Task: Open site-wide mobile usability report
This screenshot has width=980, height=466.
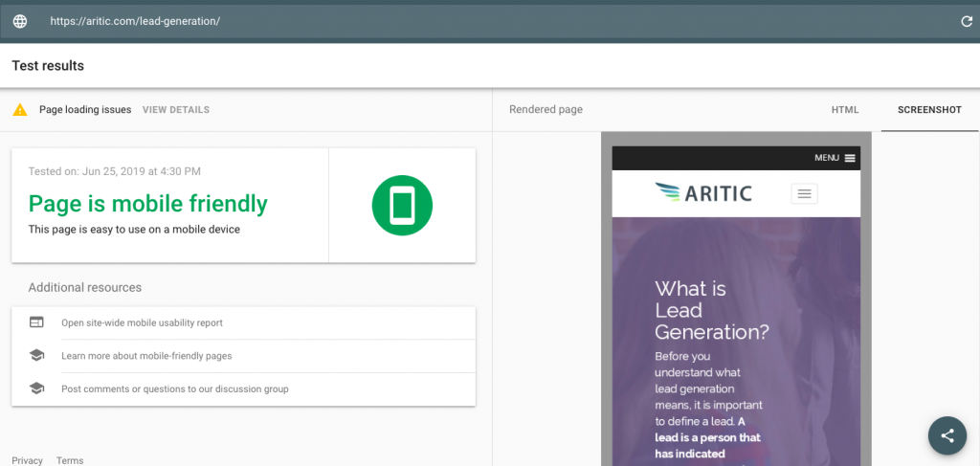Action: (x=142, y=323)
